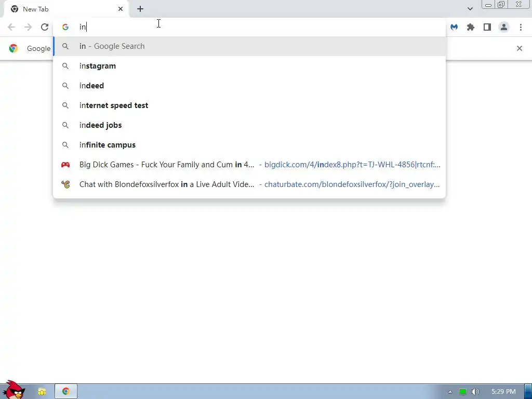Click the Google label in info bar

(x=38, y=48)
